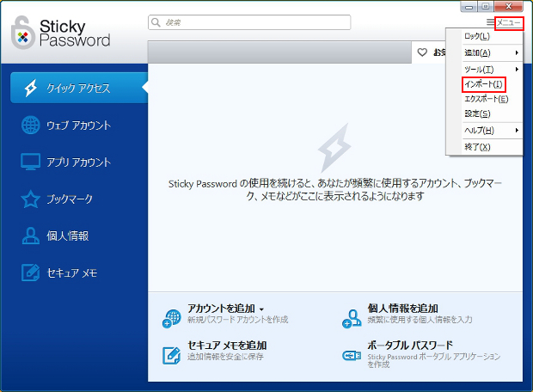533x392 pixels.
Task: Click the 追加情報を安全に保存 subtitle
Action: pyautogui.click(x=226, y=357)
